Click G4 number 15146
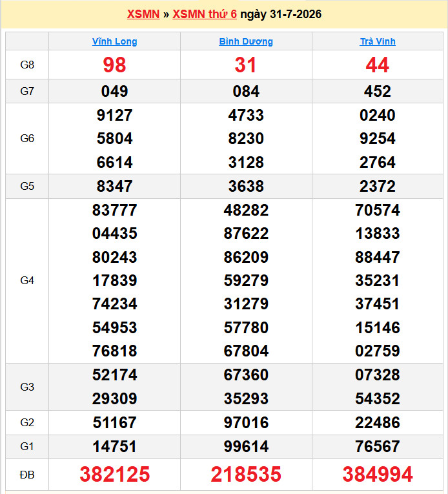 pyautogui.click(x=378, y=327)
